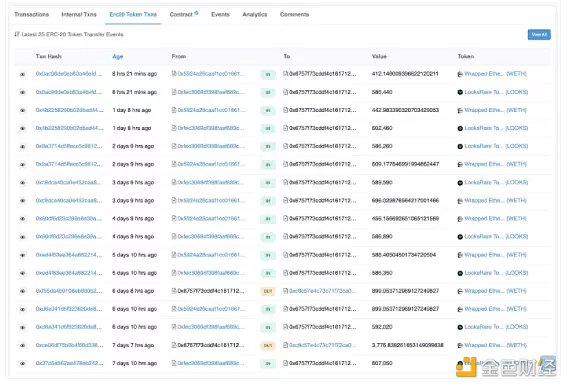This screenshot has width=567, height=388.
Task: Click contract icon beside first To address
Action: tap(286, 74)
